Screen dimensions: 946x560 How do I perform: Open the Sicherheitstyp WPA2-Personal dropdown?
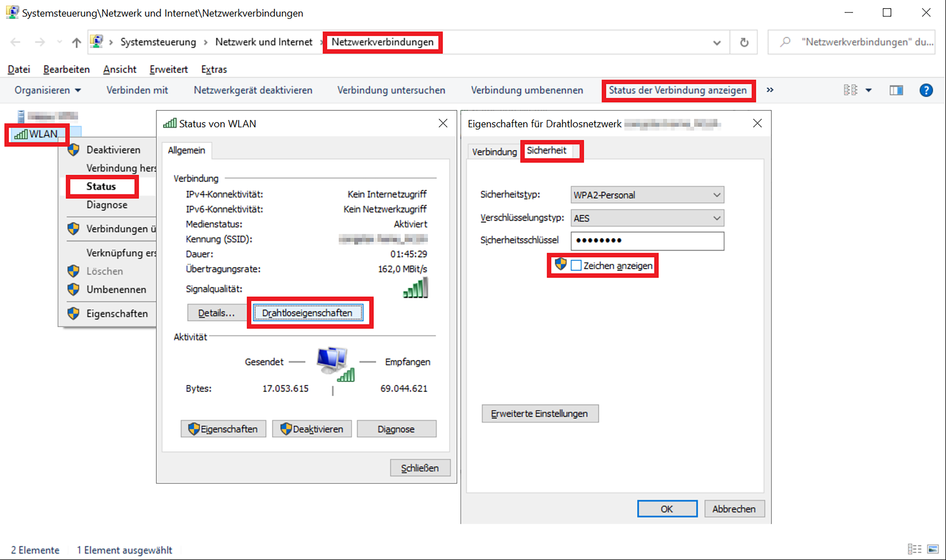[x=647, y=195]
